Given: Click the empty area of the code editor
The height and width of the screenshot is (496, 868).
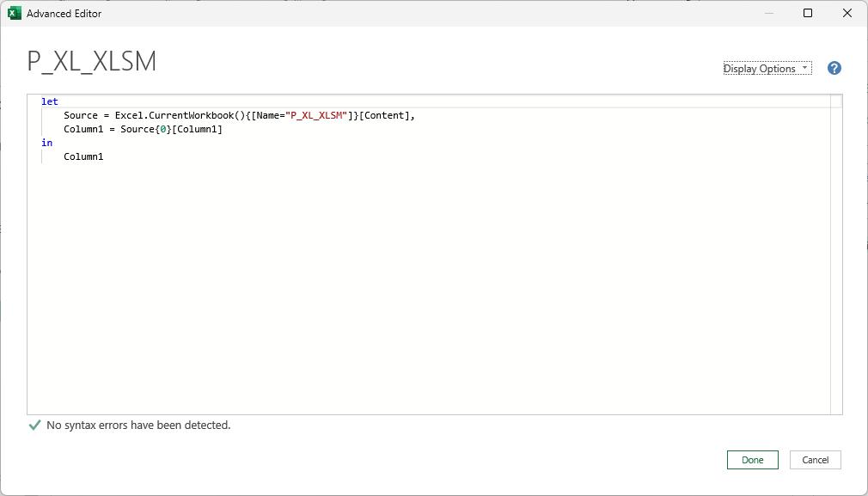Looking at the screenshot, I should (x=429, y=288).
